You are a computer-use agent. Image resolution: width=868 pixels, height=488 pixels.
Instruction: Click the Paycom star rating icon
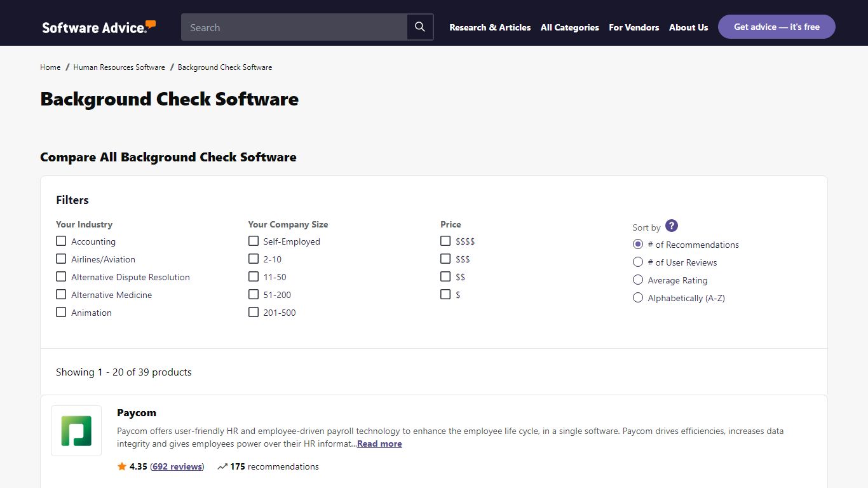tap(122, 466)
